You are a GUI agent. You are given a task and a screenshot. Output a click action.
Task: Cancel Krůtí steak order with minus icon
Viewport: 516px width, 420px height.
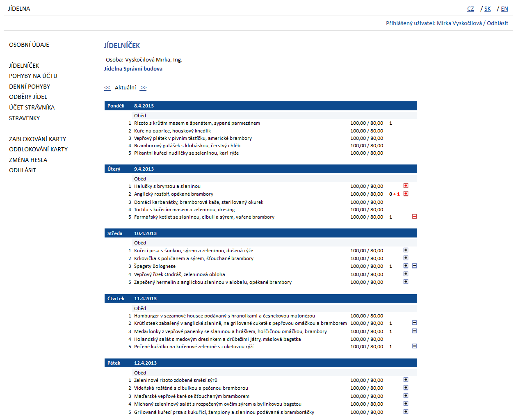tap(414, 323)
